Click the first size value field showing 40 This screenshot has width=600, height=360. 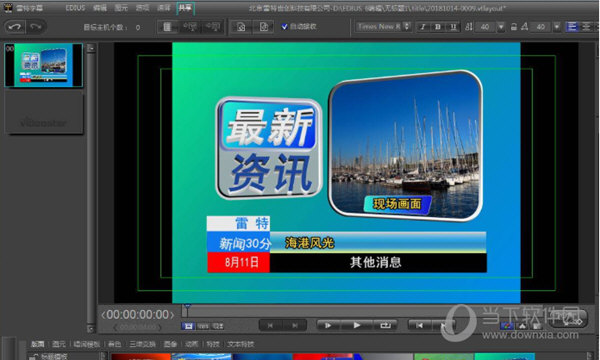click(x=485, y=27)
